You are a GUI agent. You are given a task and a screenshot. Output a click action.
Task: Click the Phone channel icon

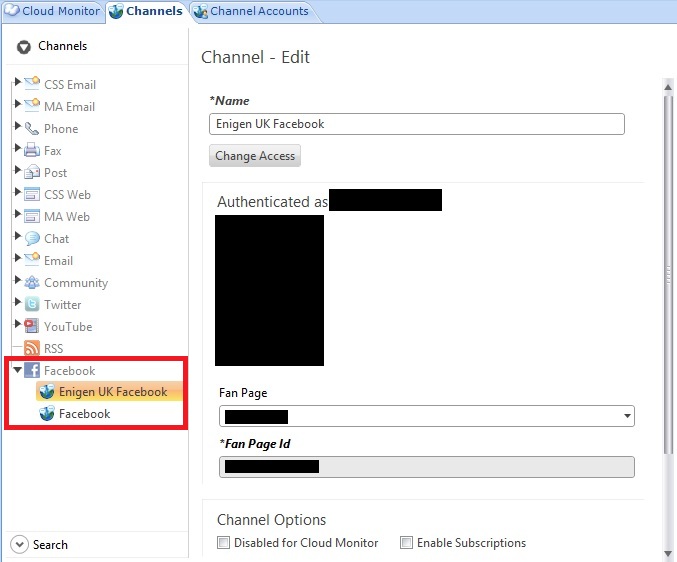(x=32, y=129)
